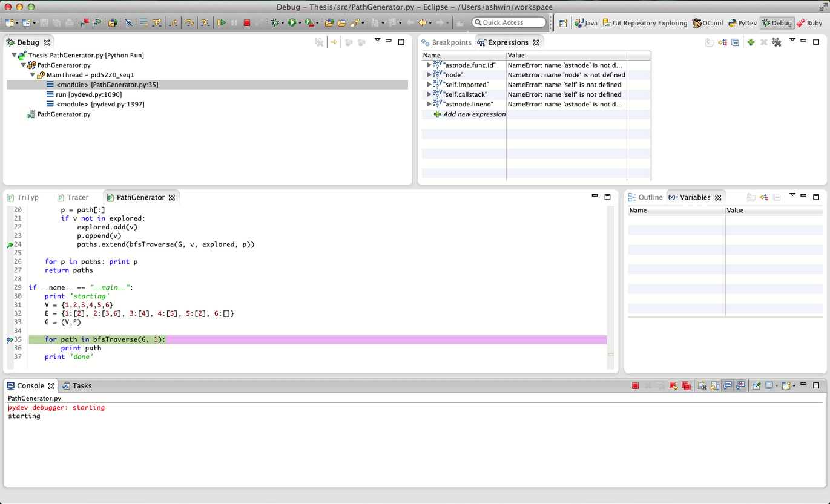830x504 pixels.
Task: Toggle show console on standard output change
Action: tap(728, 385)
